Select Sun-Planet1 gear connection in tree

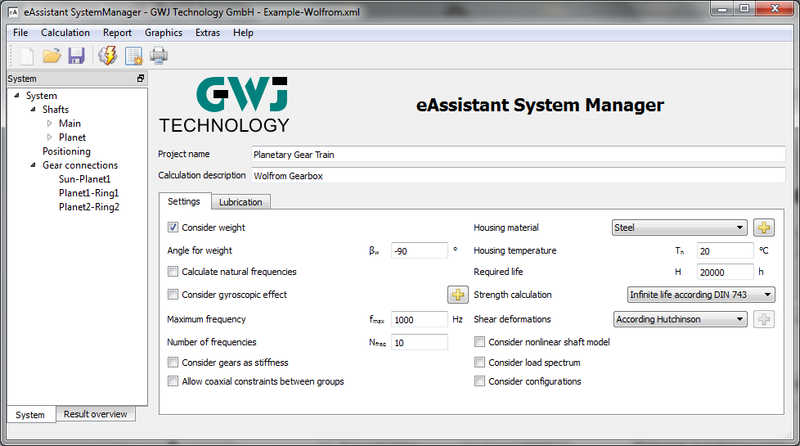tap(84, 179)
